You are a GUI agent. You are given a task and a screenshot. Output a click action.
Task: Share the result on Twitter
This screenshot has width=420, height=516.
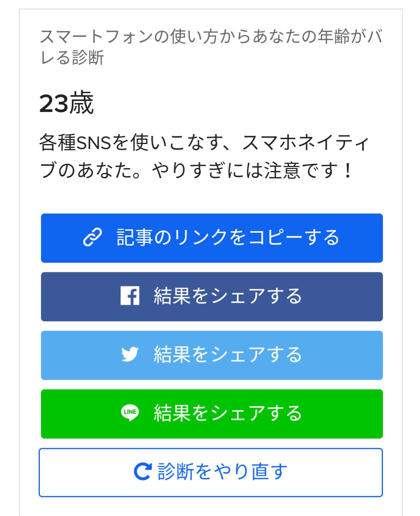point(212,355)
